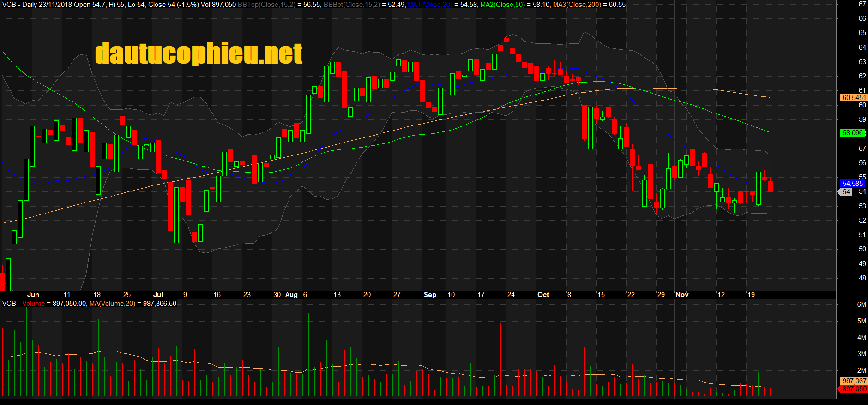Click the grey 54 last price marker
Screen dimensions: 868x405
846,192
